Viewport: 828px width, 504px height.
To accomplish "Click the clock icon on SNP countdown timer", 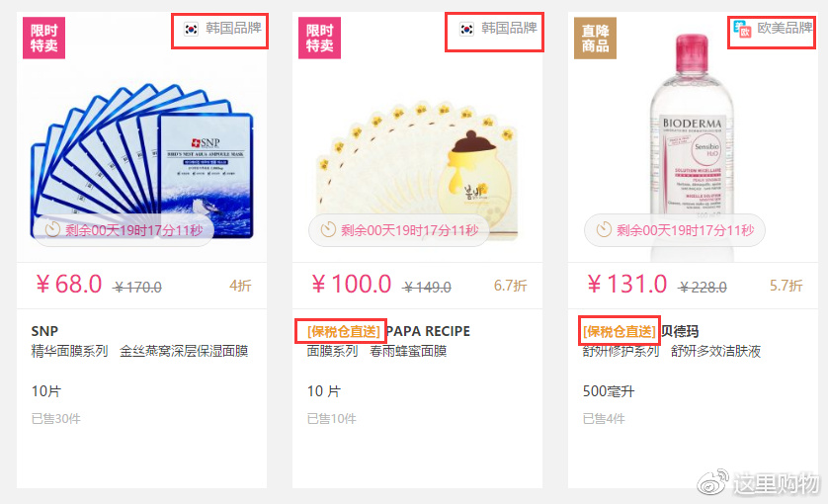I will [52, 230].
